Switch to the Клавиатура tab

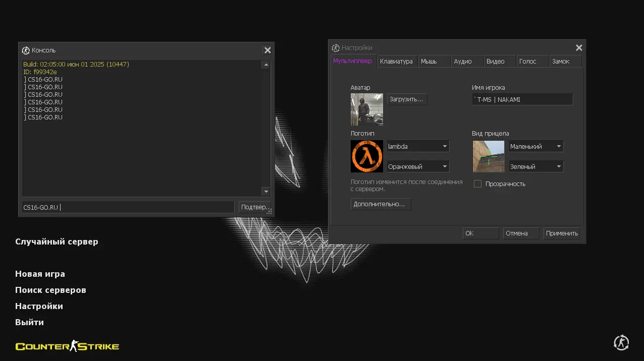(396, 62)
